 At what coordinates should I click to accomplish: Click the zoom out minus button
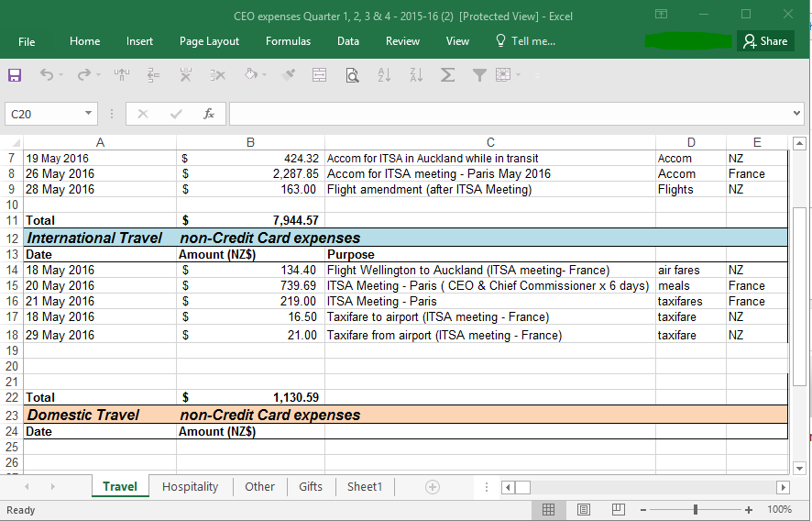point(642,510)
